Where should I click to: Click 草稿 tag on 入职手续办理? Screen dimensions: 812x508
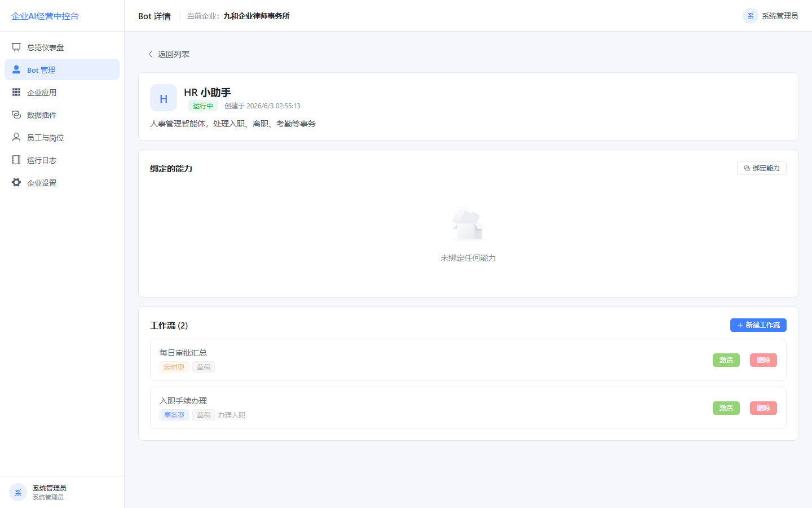(204, 415)
